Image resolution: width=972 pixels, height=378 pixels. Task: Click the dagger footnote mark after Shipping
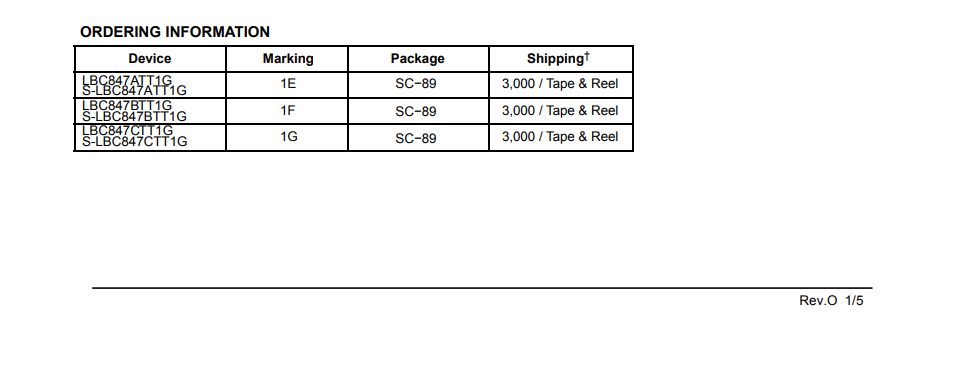click(x=587, y=56)
